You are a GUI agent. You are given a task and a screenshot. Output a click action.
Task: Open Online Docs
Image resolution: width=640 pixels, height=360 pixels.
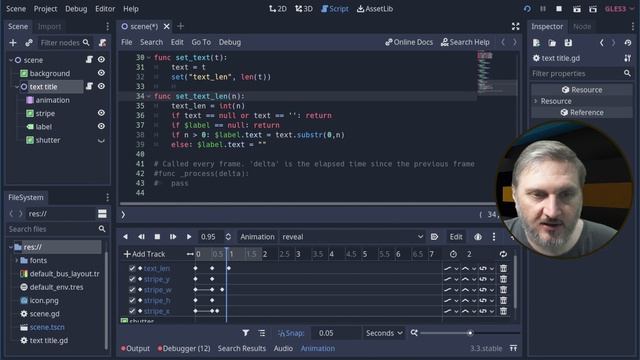pos(409,42)
